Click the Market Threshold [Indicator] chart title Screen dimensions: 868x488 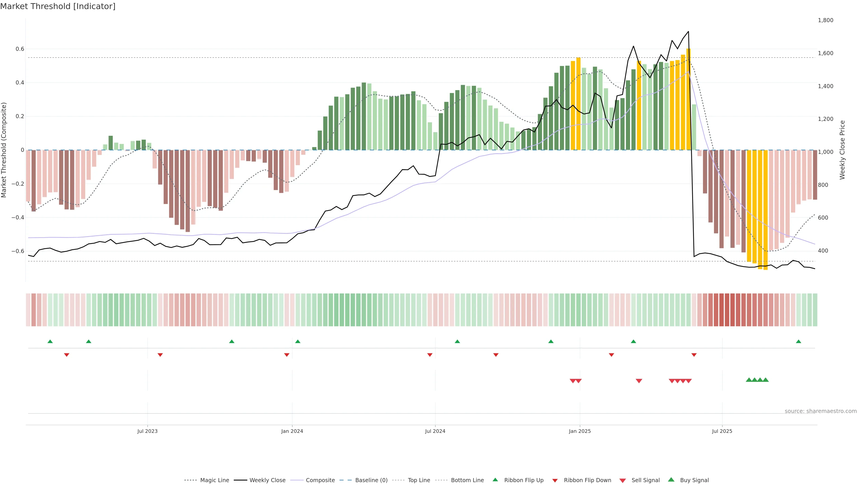[x=58, y=6]
